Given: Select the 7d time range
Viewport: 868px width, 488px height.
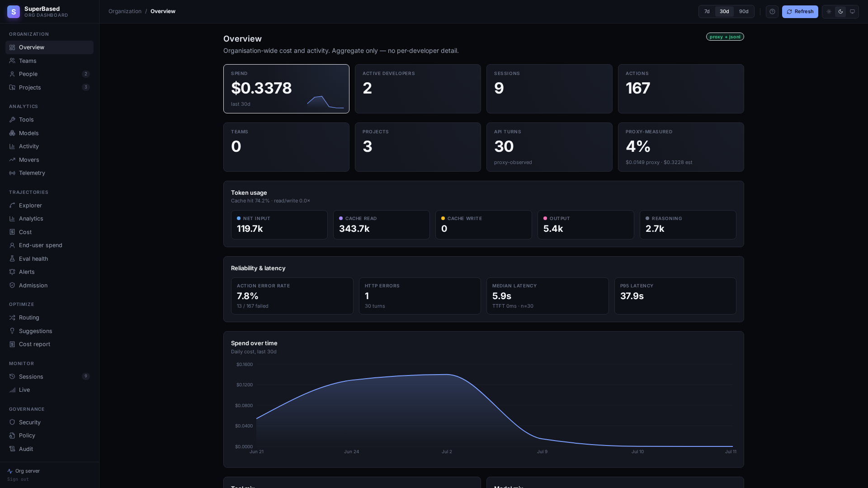Looking at the screenshot, I should point(707,12).
